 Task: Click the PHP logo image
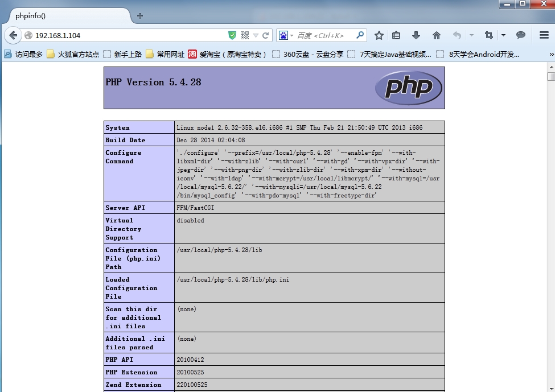click(x=409, y=88)
